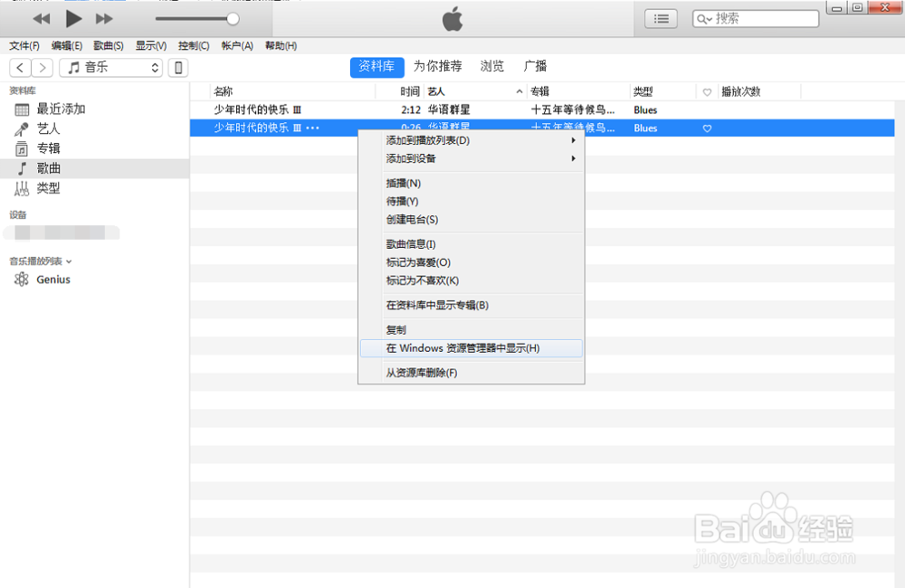Click the three-dots more button on selected song

[313, 128]
